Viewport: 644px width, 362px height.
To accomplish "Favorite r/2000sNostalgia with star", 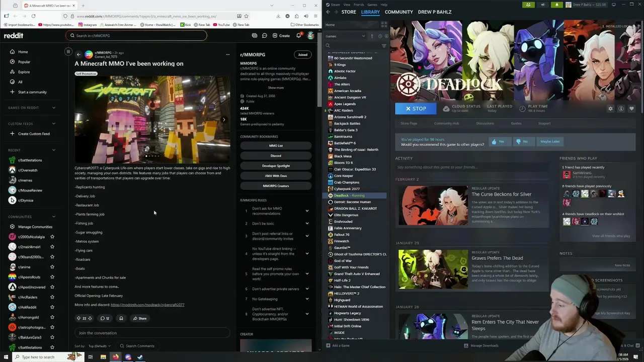I will point(52,237).
